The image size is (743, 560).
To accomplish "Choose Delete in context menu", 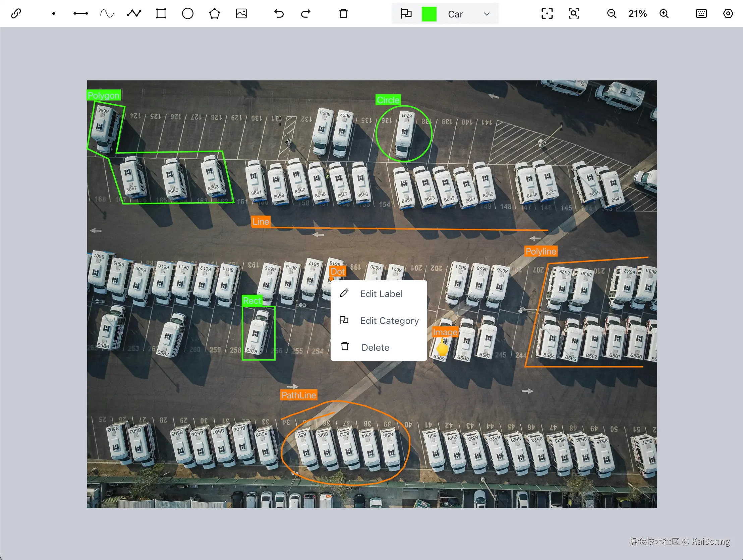I will (375, 348).
